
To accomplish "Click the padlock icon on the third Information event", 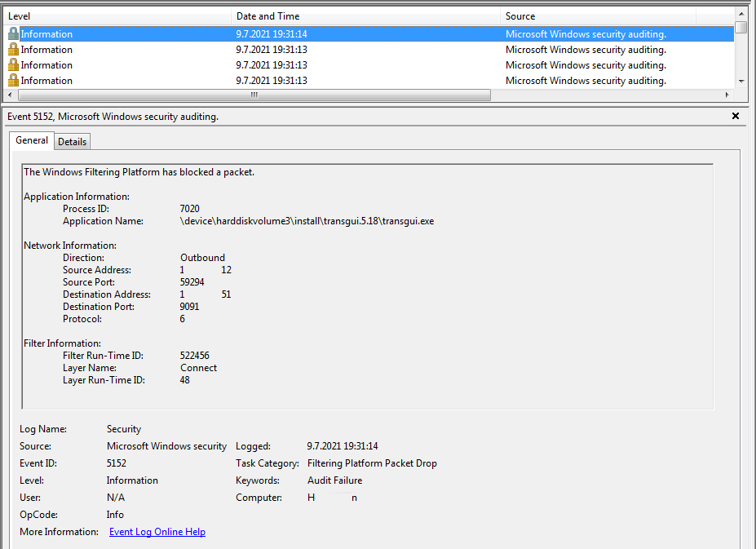I will click(11, 64).
